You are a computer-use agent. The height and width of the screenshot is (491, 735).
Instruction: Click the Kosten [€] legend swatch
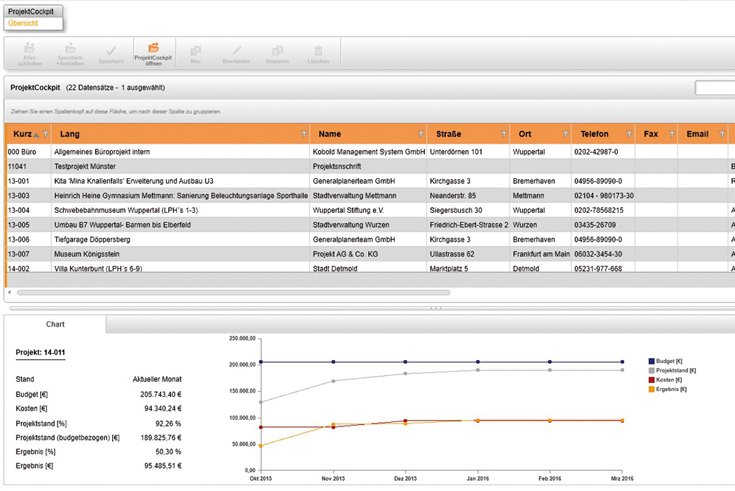tap(652, 380)
